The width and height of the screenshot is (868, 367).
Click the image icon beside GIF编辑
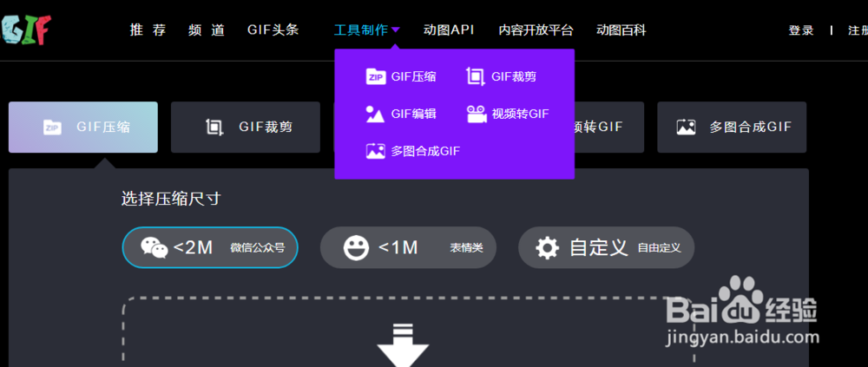(x=375, y=114)
